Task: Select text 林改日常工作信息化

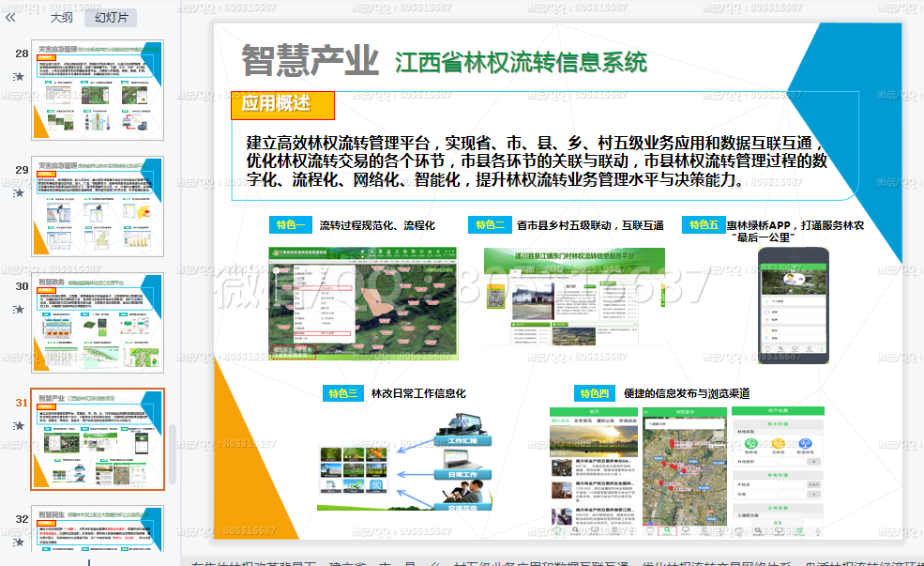Action: pos(418,393)
